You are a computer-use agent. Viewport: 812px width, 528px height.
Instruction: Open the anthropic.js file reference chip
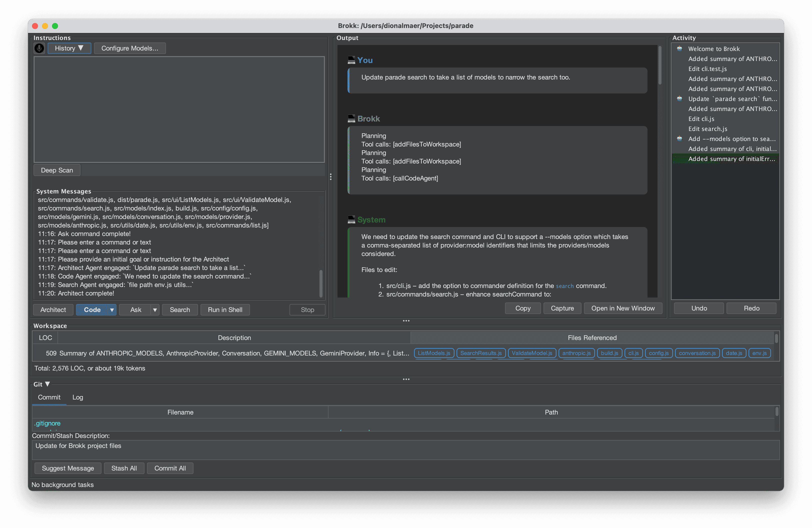point(576,353)
